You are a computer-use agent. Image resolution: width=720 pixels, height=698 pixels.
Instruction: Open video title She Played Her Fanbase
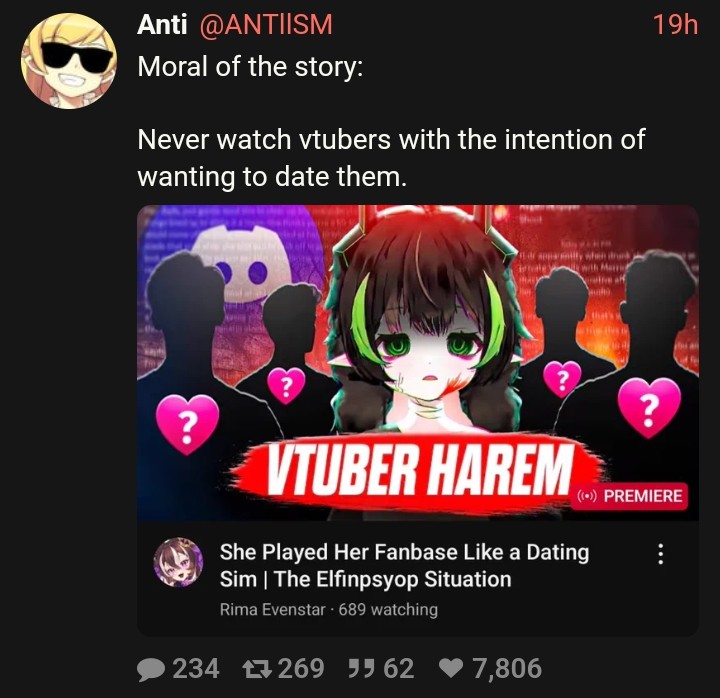tap(404, 565)
